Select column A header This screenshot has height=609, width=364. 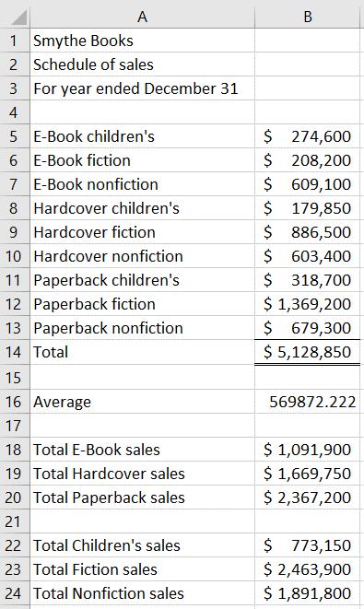tap(142, 17)
